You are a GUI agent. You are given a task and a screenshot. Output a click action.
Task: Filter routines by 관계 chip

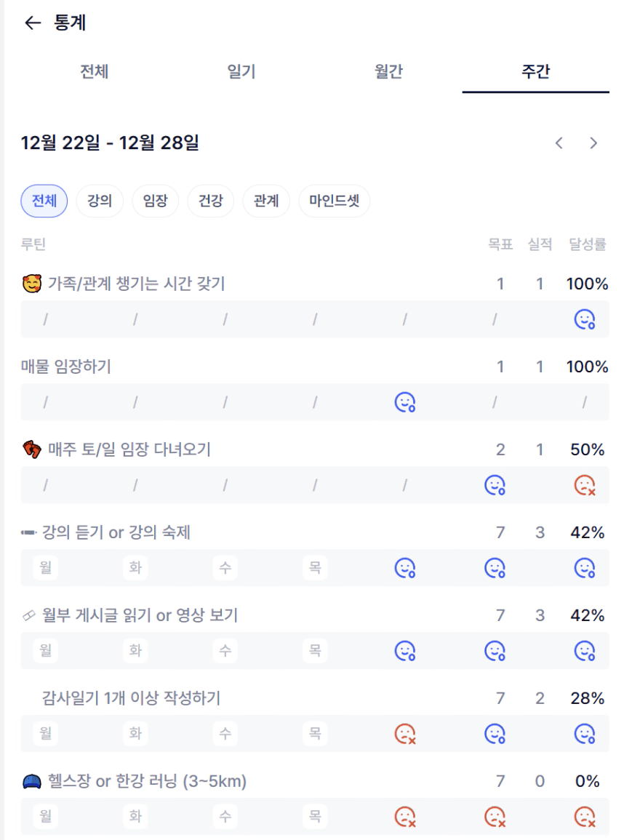coord(266,201)
